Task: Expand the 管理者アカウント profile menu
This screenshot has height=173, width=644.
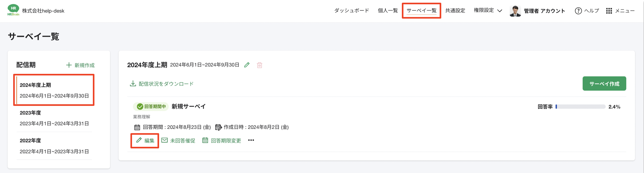Action: point(537,11)
